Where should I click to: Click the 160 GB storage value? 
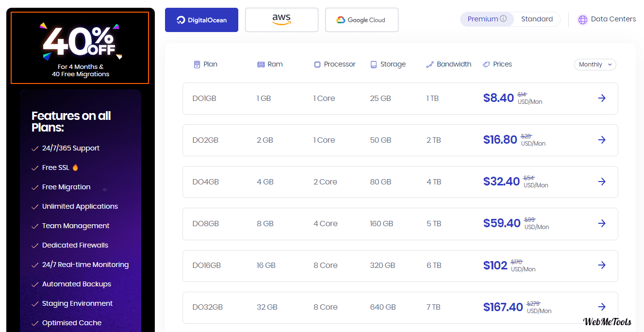point(382,224)
